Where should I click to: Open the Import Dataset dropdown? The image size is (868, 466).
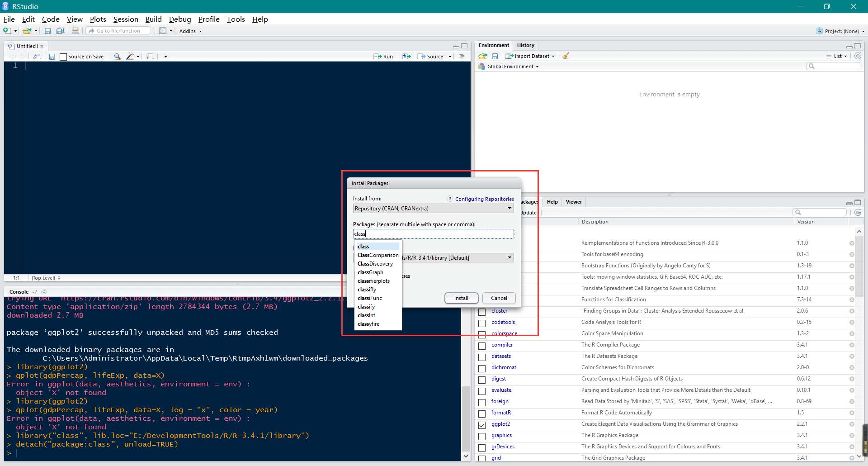point(530,56)
